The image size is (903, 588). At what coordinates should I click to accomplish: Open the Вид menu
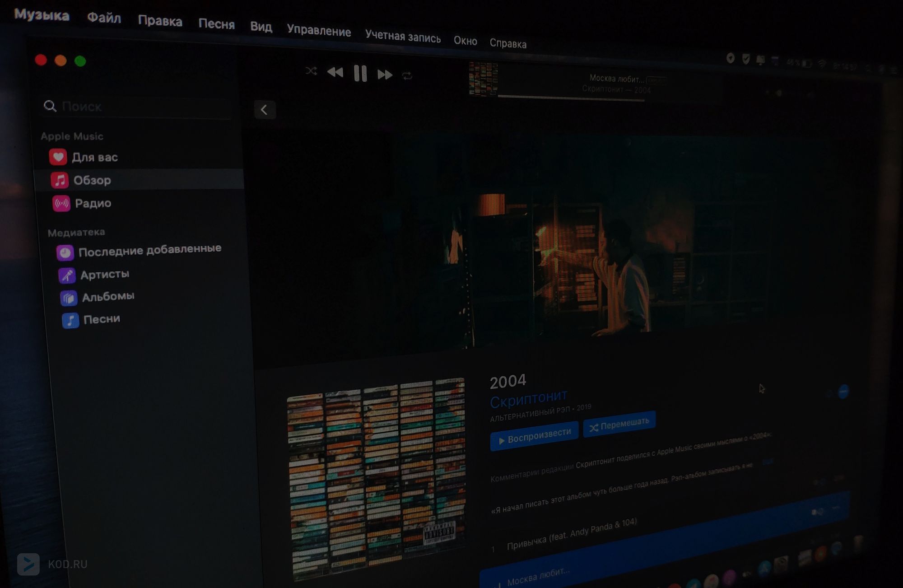pyautogui.click(x=261, y=27)
